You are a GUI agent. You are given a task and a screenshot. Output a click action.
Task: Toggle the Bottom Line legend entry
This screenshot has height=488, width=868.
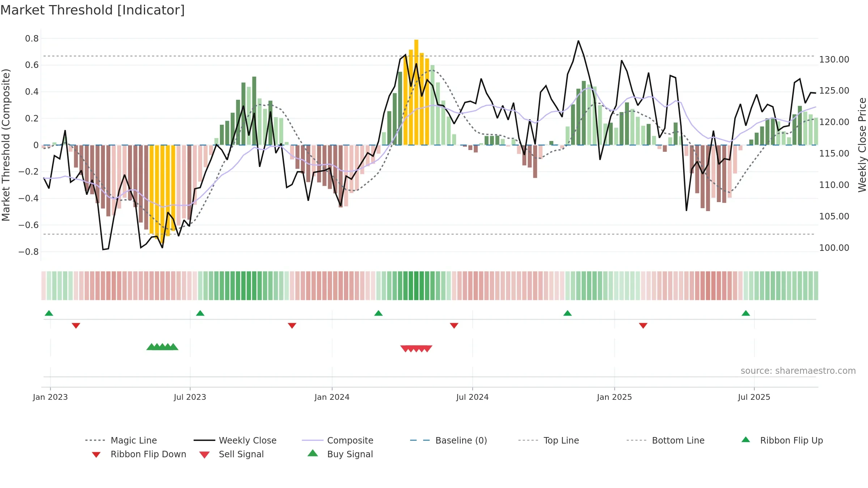tap(665, 440)
